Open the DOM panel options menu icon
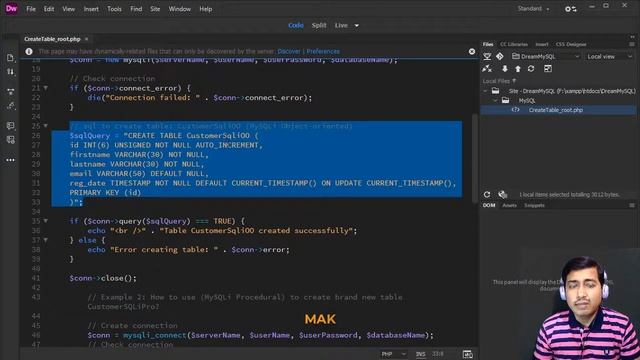Image resolution: width=640 pixels, height=360 pixels. click(x=632, y=205)
